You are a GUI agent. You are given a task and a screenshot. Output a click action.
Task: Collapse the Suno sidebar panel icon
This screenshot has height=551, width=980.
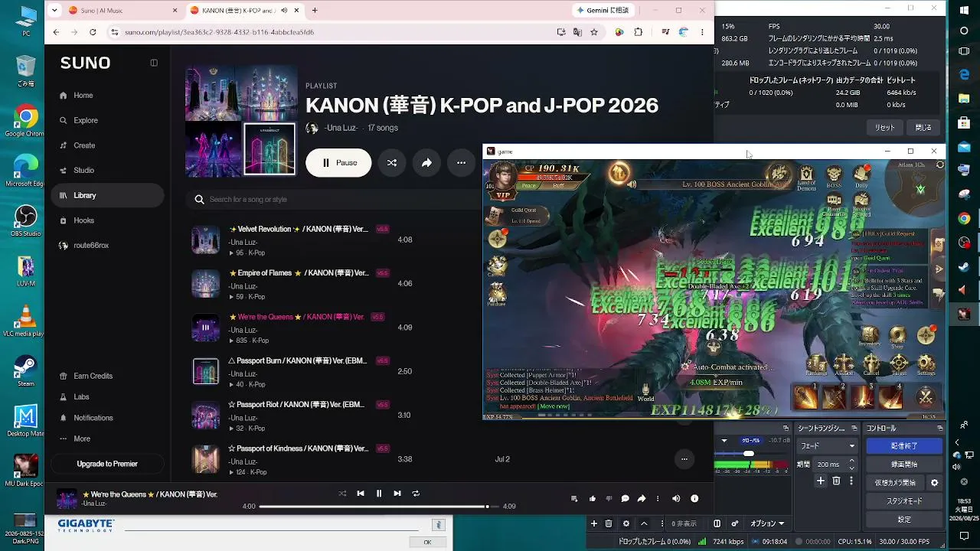point(154,63)
